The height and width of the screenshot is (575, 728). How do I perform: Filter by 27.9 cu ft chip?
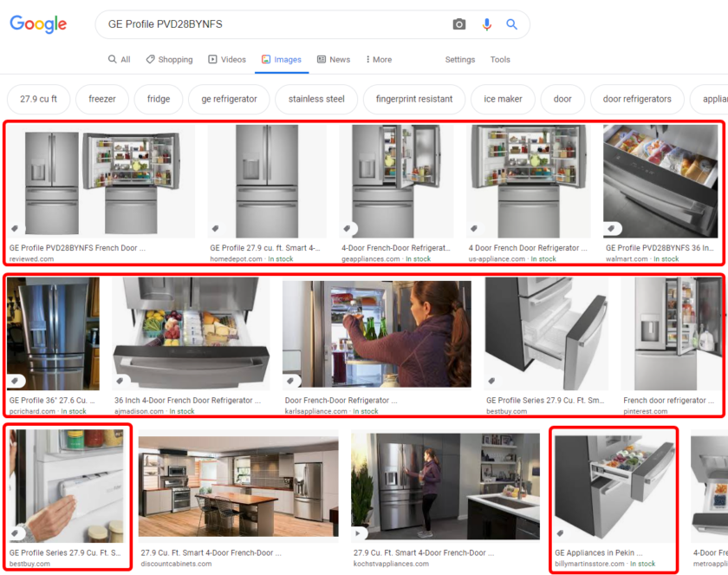coord(38,99)
